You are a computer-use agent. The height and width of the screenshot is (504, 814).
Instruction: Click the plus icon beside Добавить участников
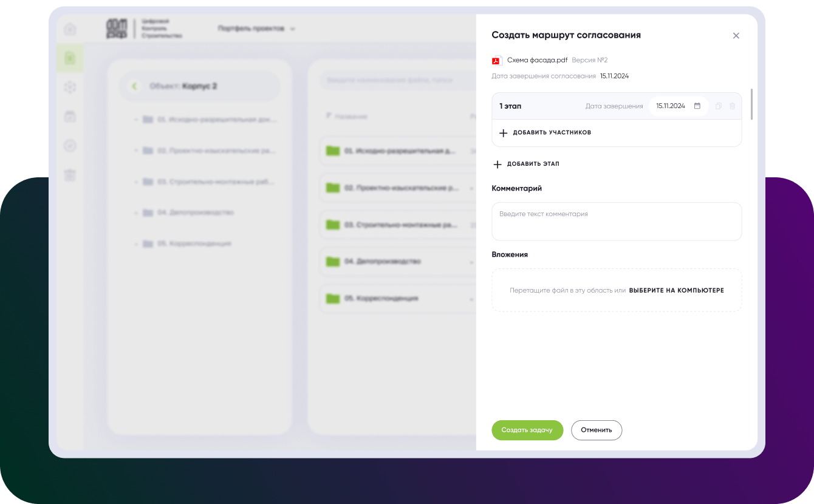(503, 133)
